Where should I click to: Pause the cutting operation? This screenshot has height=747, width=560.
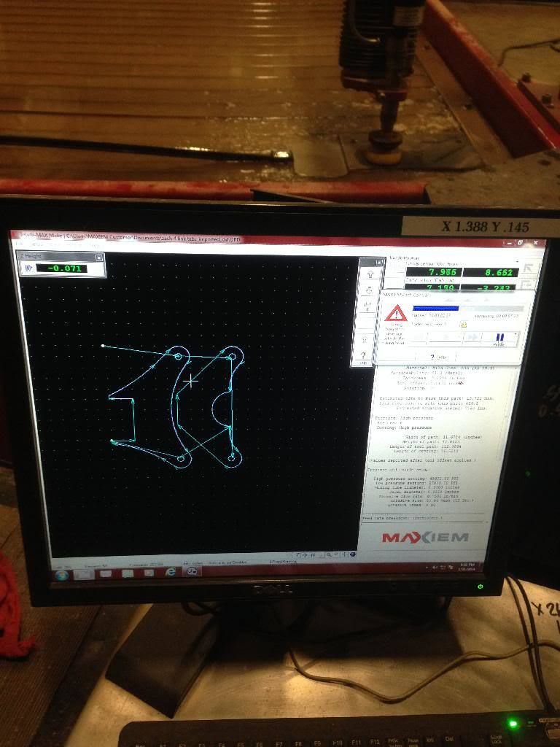pos(500,339)
